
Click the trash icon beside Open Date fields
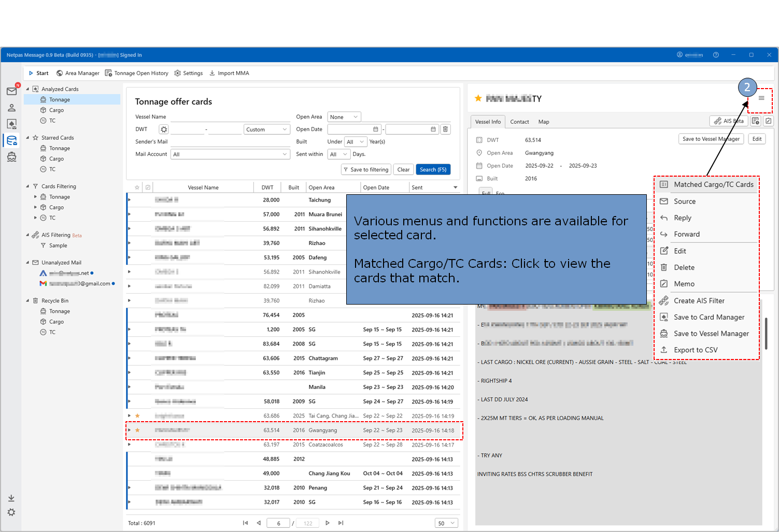tap(445, 130)
